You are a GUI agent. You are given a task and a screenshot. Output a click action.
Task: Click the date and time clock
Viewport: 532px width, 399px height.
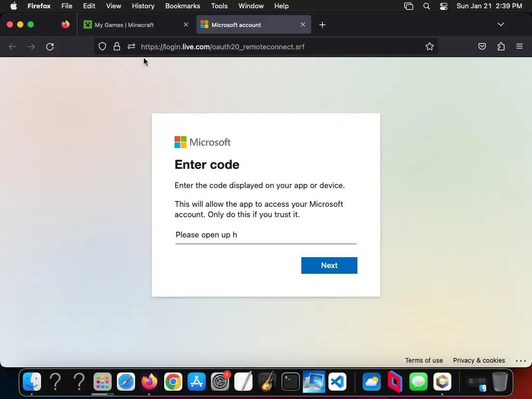pyautogui.click(x=489, y=6)
